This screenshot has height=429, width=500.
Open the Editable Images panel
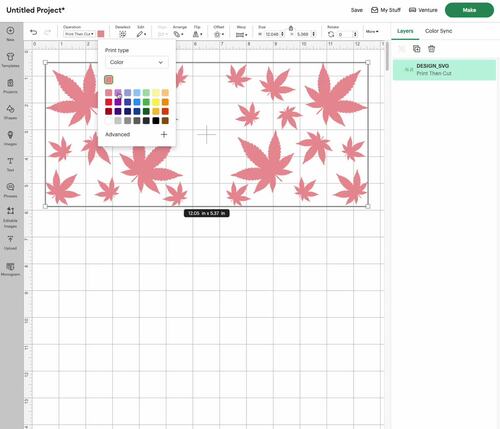[10, 217]
